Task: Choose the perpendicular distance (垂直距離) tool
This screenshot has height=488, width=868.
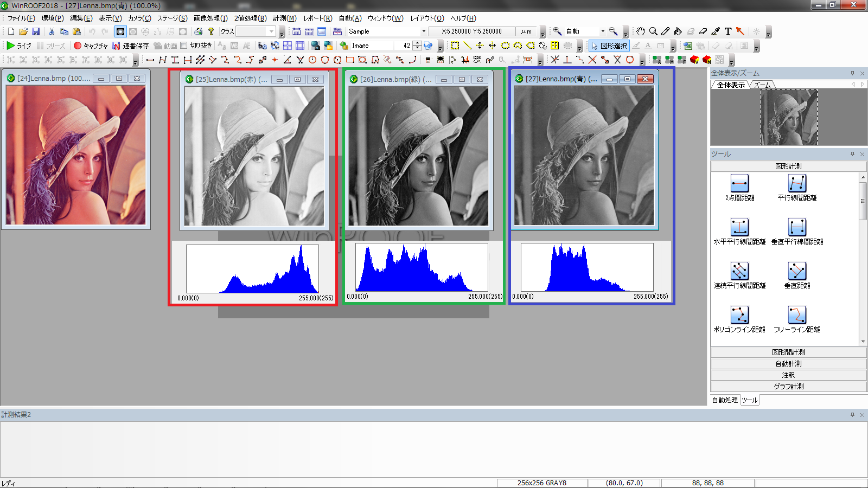Action: [797, 275]
